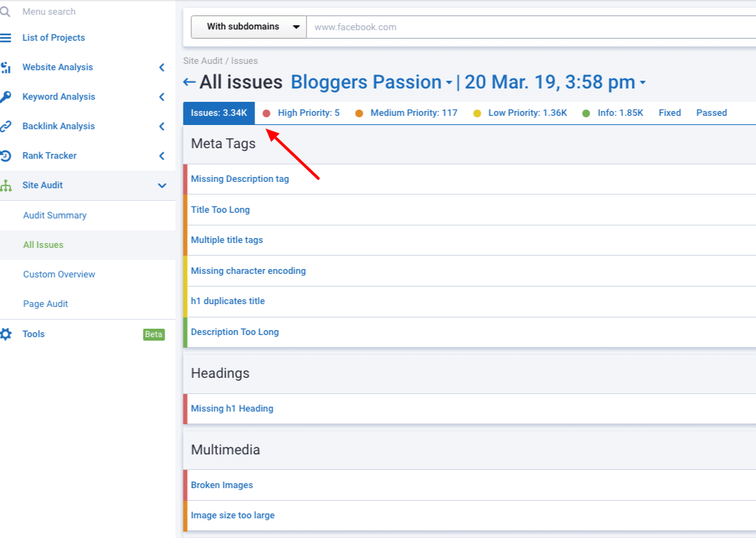Expand the Rank Tracker chevron

pos(162,156)
